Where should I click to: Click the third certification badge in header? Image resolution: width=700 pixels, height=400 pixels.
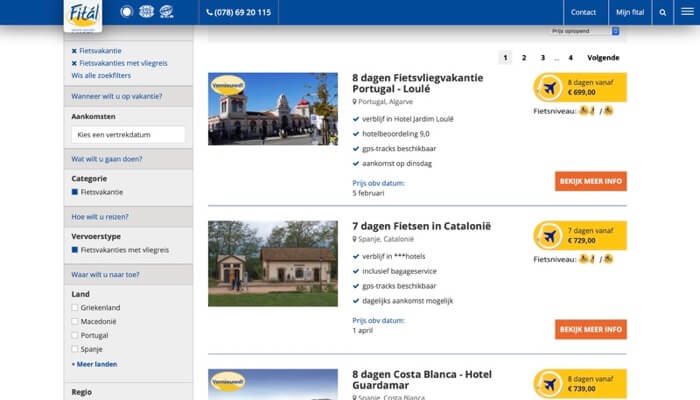(x=167, y=12)
